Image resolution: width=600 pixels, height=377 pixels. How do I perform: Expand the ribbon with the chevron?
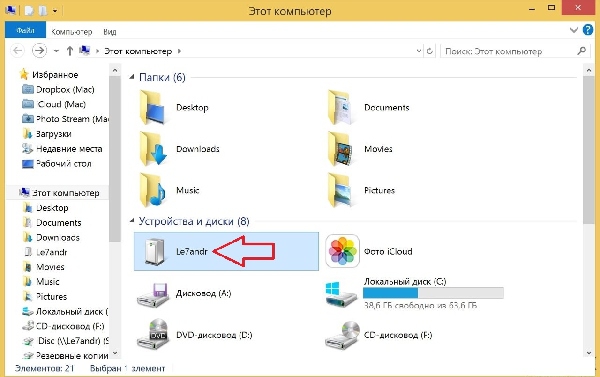point(574,30)
